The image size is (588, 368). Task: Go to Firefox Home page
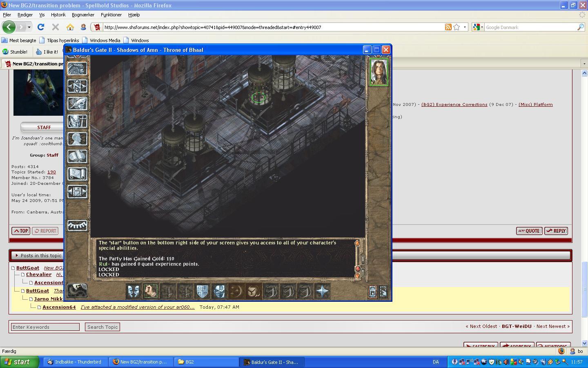pos(70,27)
